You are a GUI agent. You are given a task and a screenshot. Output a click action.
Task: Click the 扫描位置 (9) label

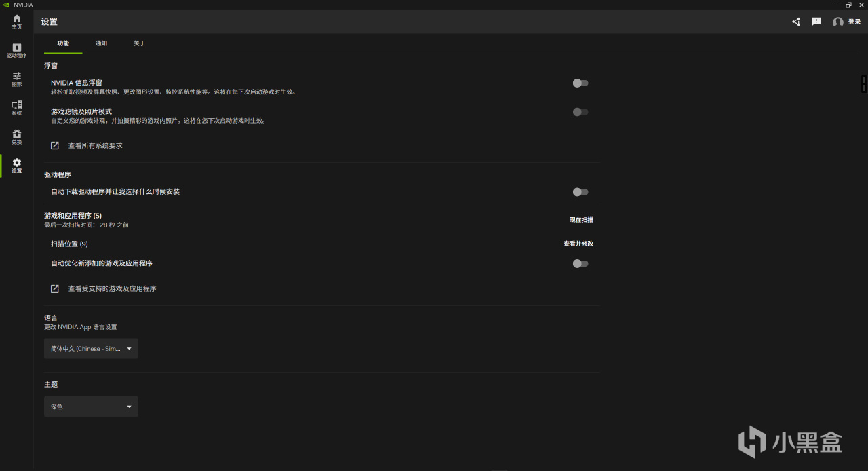(x=69, y=244)
